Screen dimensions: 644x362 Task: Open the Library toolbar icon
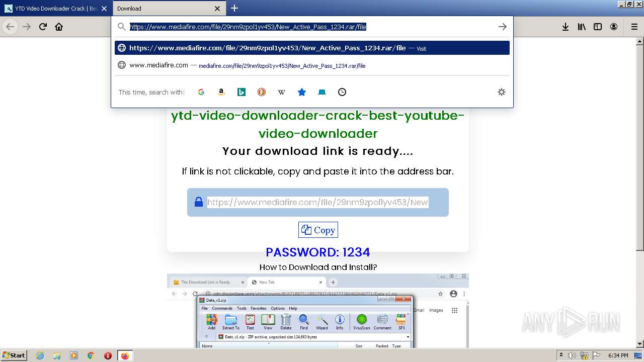point(582,27)
